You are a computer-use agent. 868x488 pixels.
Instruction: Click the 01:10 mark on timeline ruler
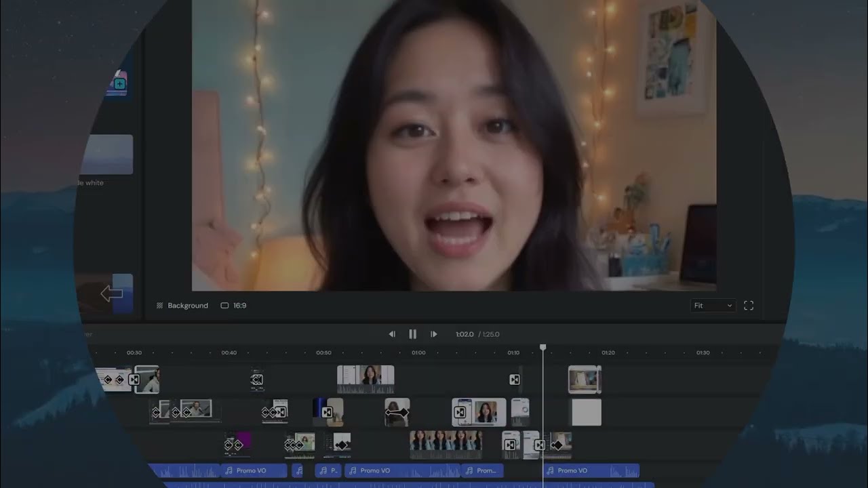coord(513,352)
